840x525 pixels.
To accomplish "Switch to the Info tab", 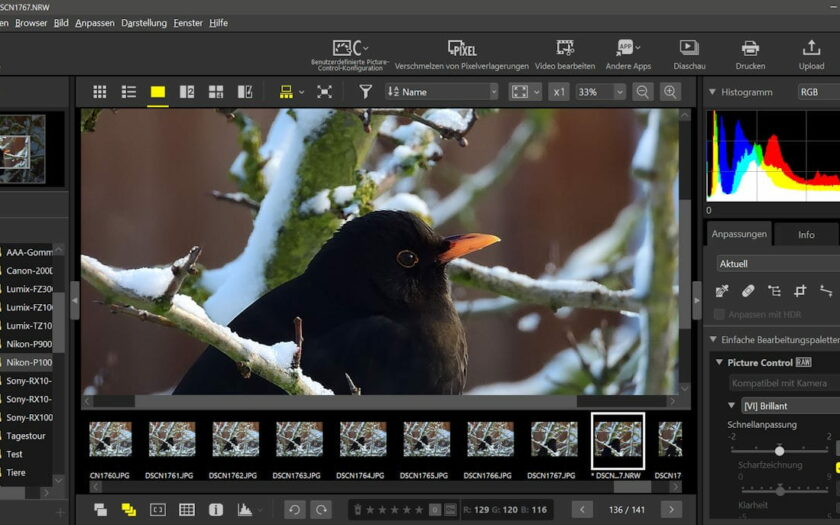I will (x=806, y=235).
